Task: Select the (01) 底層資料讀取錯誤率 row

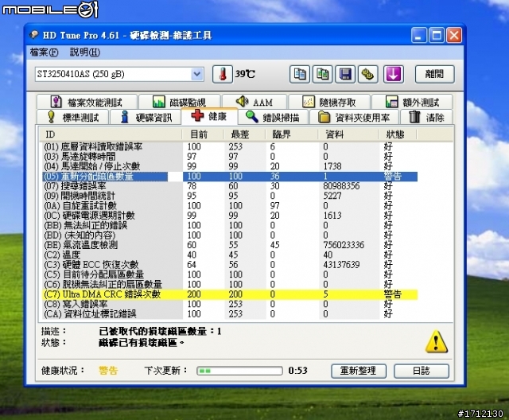Action: [230, 146]
